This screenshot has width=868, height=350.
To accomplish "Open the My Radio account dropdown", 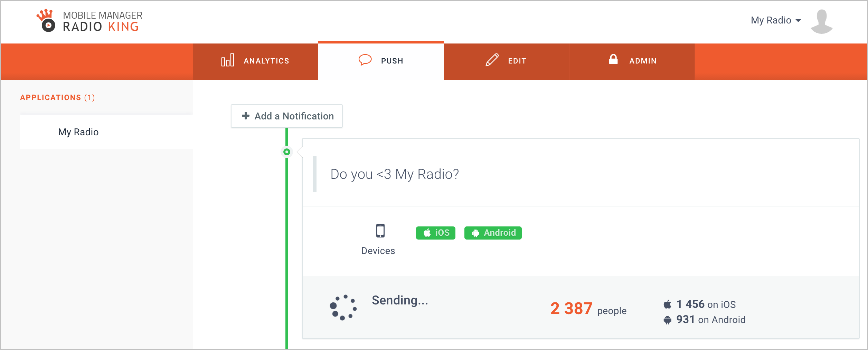I will point(776,20).
